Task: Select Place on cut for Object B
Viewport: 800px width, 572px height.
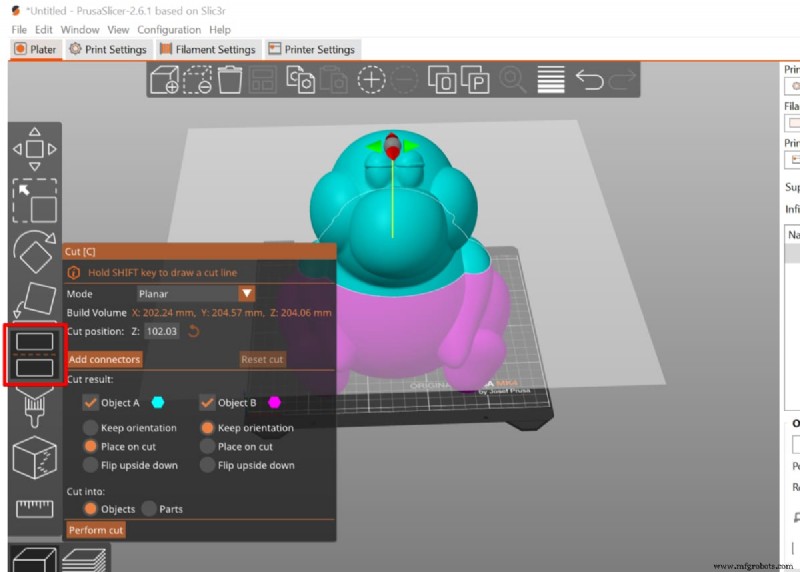Action: 207,446
